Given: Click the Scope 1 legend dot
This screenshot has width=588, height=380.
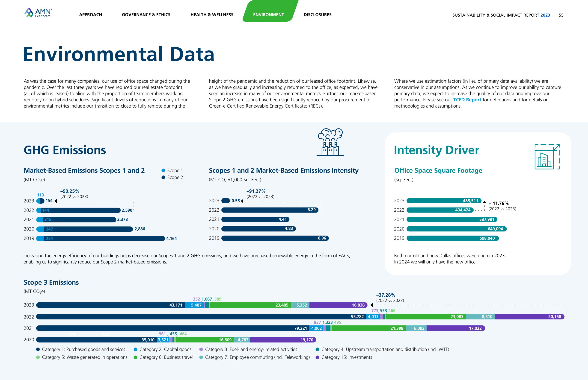Looking at the screenshot, I should click(163, 170).
